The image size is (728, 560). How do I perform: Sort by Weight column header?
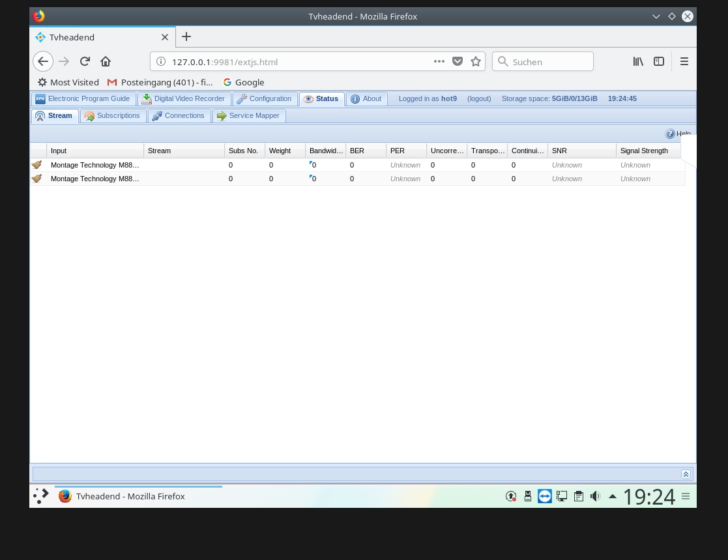tap(285, 151)
